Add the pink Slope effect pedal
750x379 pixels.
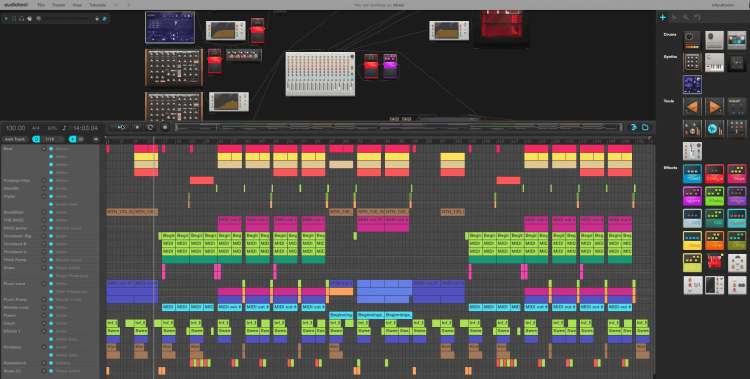[737, 174]
